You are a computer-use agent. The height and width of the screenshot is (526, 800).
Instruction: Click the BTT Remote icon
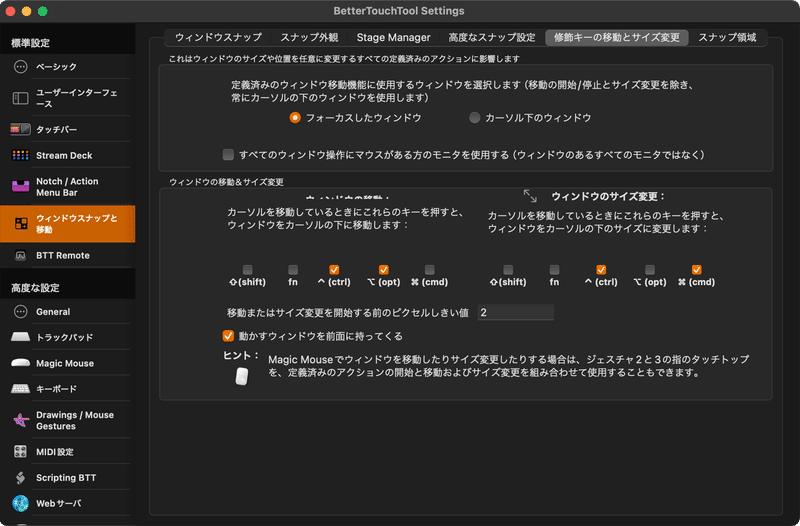(x=20, y=255)
